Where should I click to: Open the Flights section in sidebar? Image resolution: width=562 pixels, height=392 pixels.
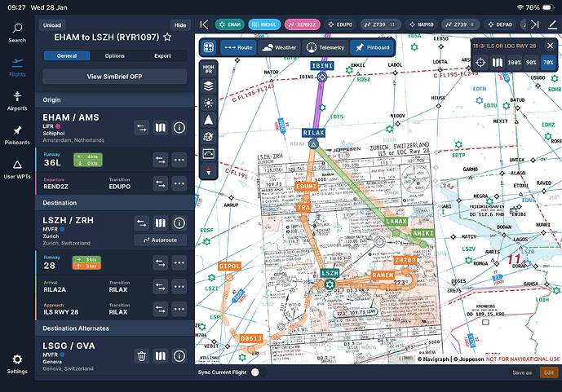(17, 68)
